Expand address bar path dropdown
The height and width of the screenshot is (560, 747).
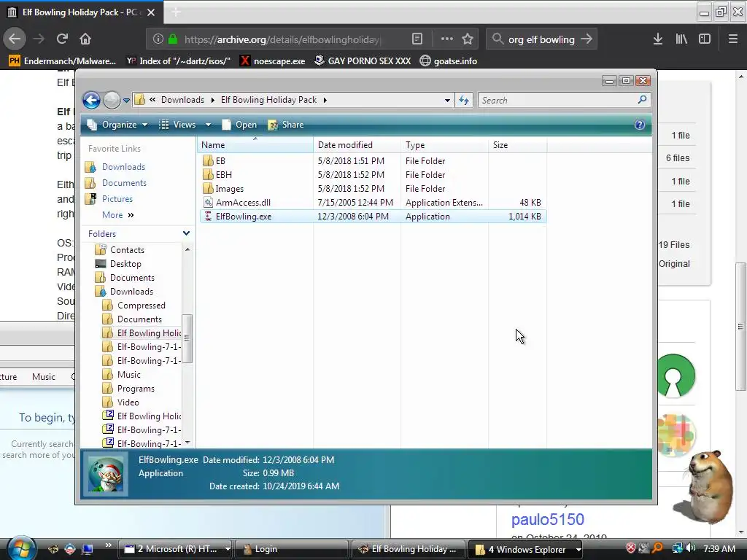[447, 101]
